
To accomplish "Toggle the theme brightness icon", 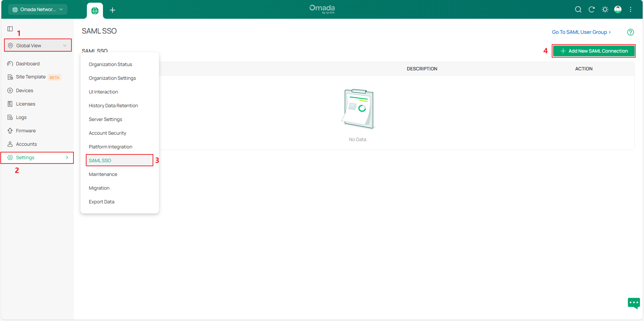I will click(x=605, y=9).
